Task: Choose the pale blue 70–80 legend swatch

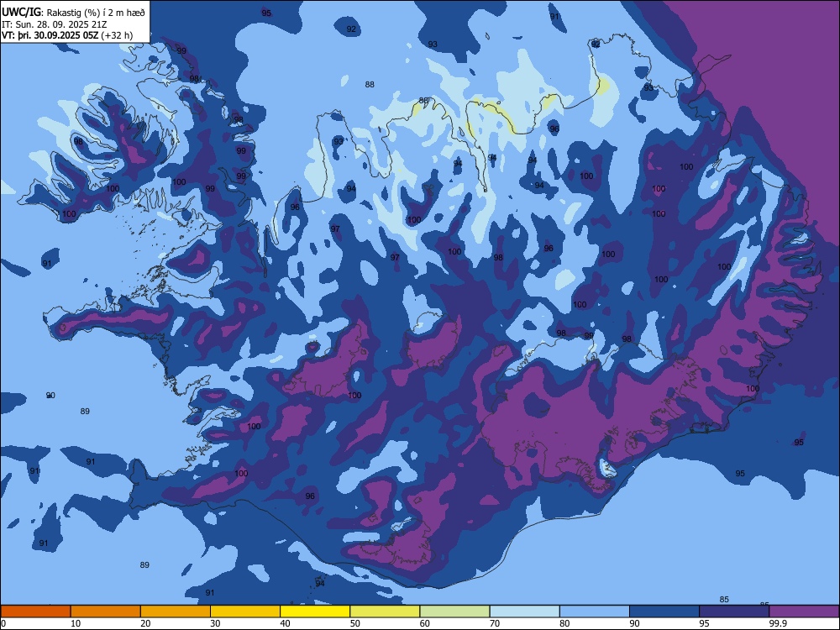Action: point(524,612)
